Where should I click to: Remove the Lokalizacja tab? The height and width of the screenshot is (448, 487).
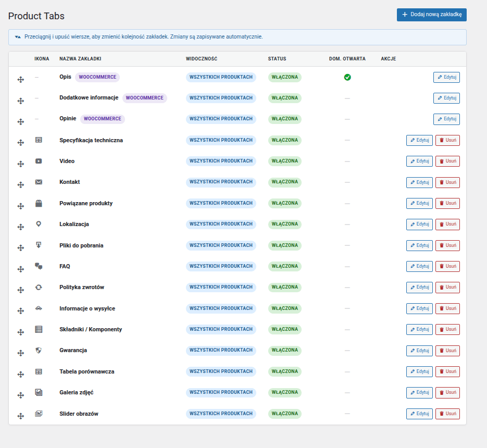pos(447,224)
